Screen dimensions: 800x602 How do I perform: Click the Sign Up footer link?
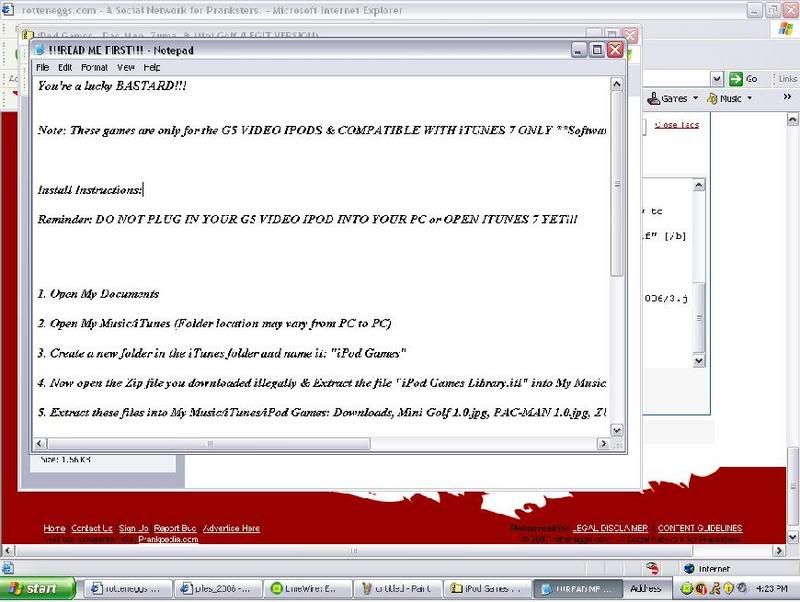[x=134, y=528]
